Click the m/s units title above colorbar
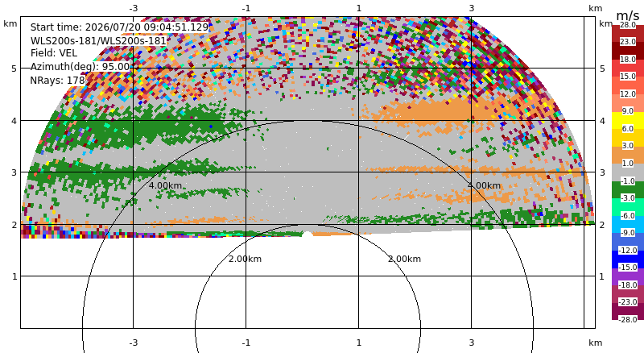Screen dimensions: 644x353 click(x=628, y=15)
